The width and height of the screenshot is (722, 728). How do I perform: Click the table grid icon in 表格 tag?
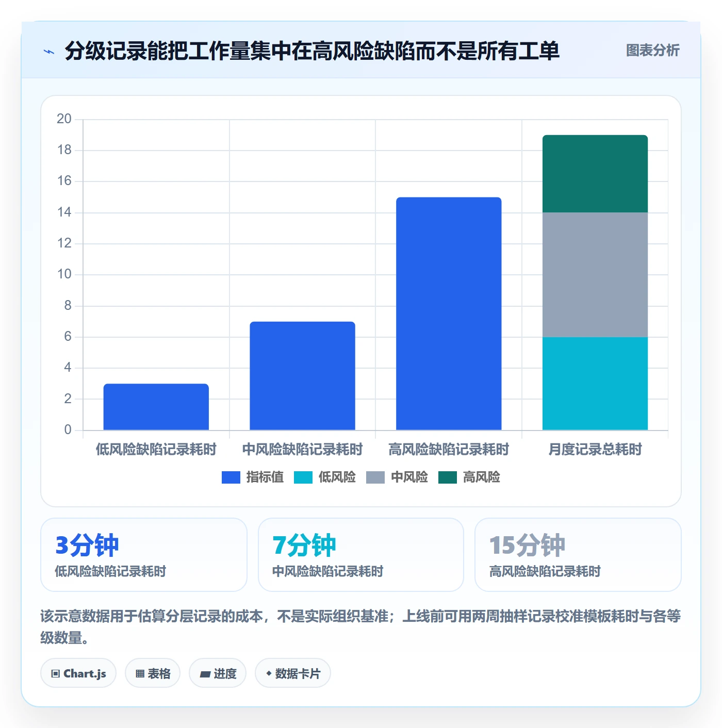140,673
